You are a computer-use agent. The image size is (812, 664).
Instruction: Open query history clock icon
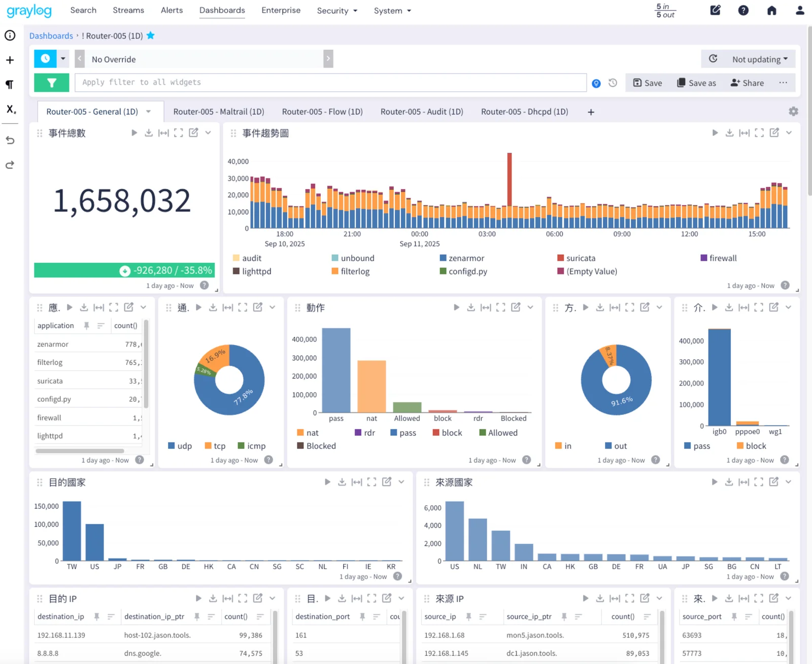click(613, 83)
